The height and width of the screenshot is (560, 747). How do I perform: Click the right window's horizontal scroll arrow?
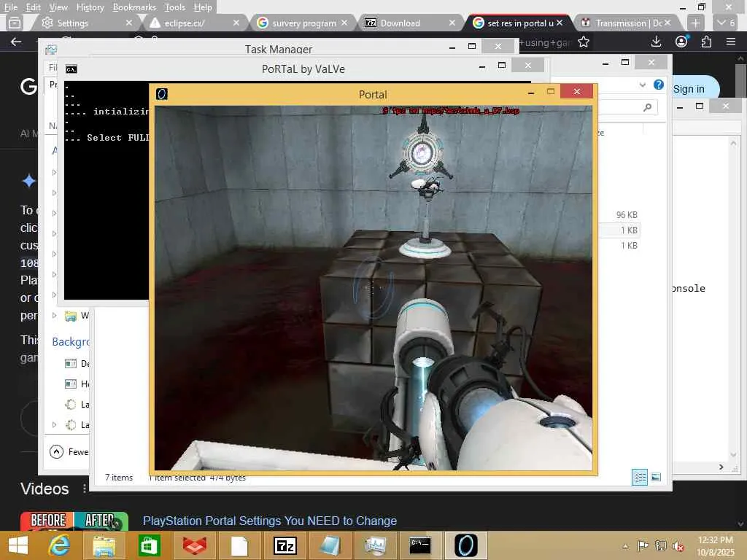coord(721,467)
